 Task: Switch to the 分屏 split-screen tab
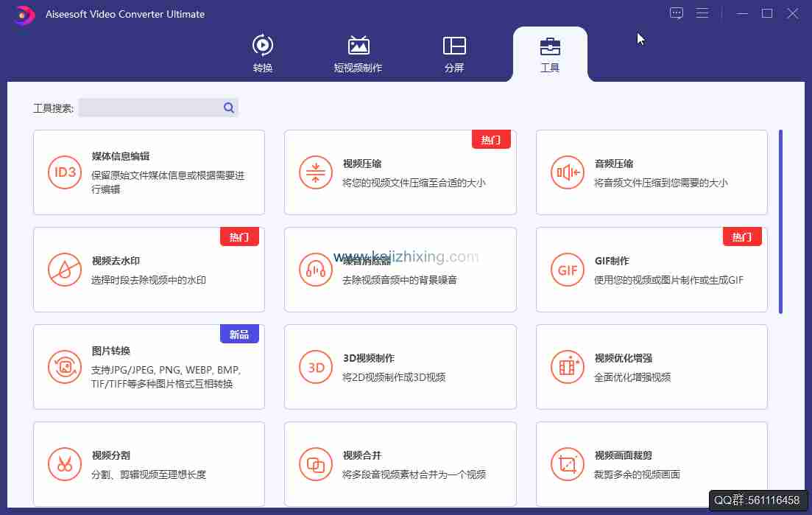click(x=454, y=54)
